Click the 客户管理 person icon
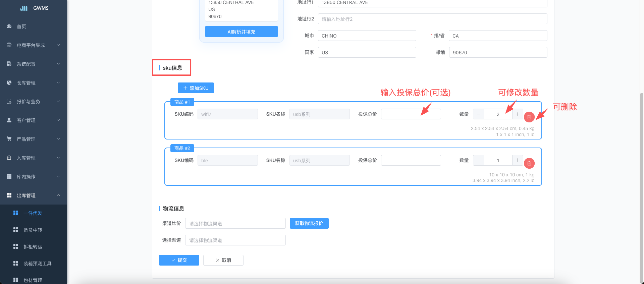 9,120
